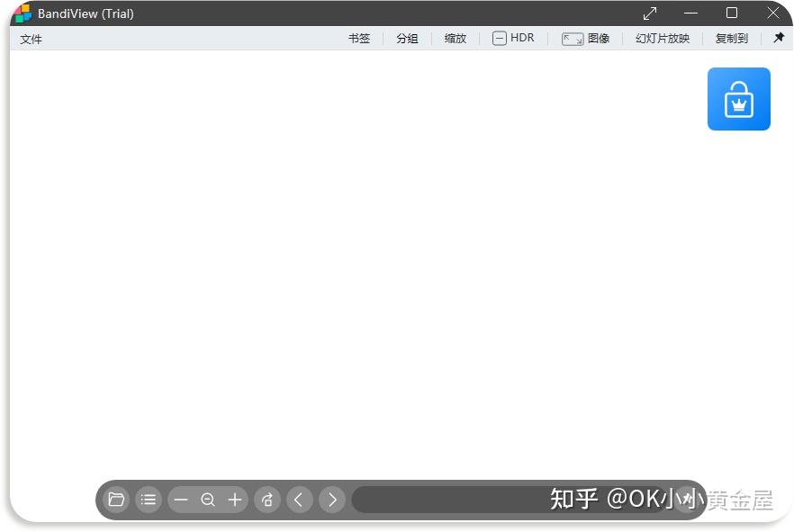Zoom in using the plus button
The image size is (794, 532).
pyautogui.click(x=234, y=500)
